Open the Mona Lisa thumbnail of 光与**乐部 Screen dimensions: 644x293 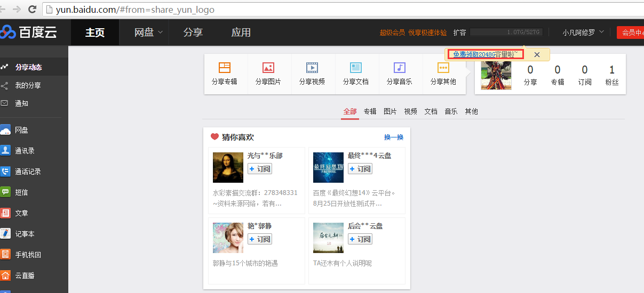(x=228, y=167)
